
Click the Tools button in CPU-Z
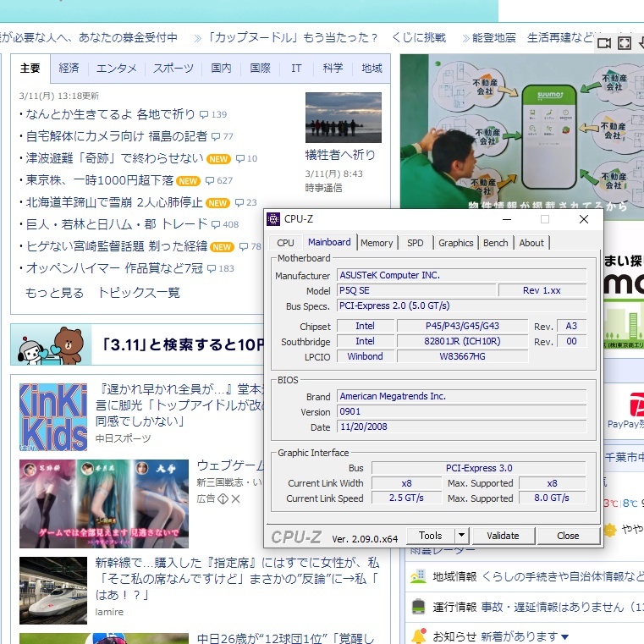click(x=431, y=535)
